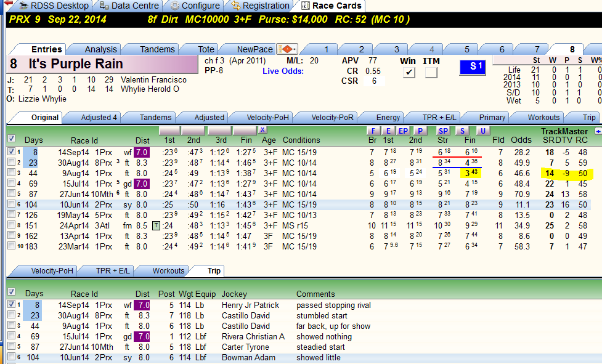Click the SP filter button above Str
The image size is (602, 364).
point(443,131)
